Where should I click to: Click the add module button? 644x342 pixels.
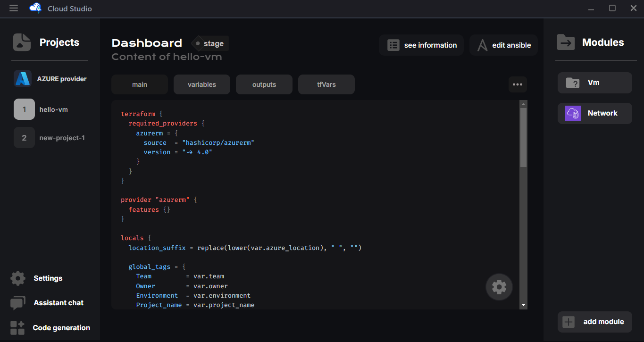tap(594, 322)
